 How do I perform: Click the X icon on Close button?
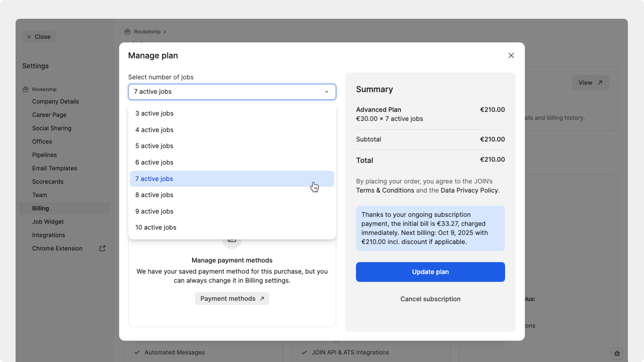pos(29,37)
